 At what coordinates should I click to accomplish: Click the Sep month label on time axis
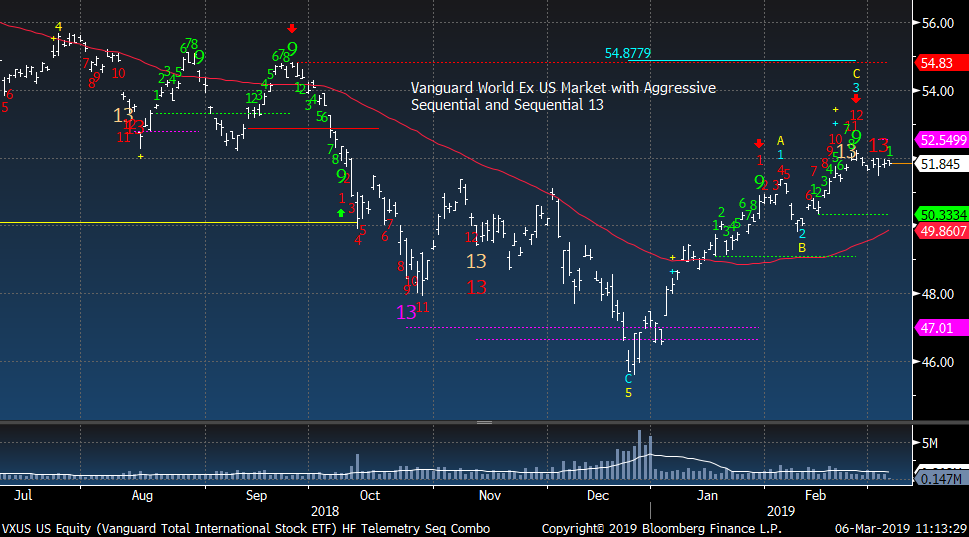click(x=256, y=496)
